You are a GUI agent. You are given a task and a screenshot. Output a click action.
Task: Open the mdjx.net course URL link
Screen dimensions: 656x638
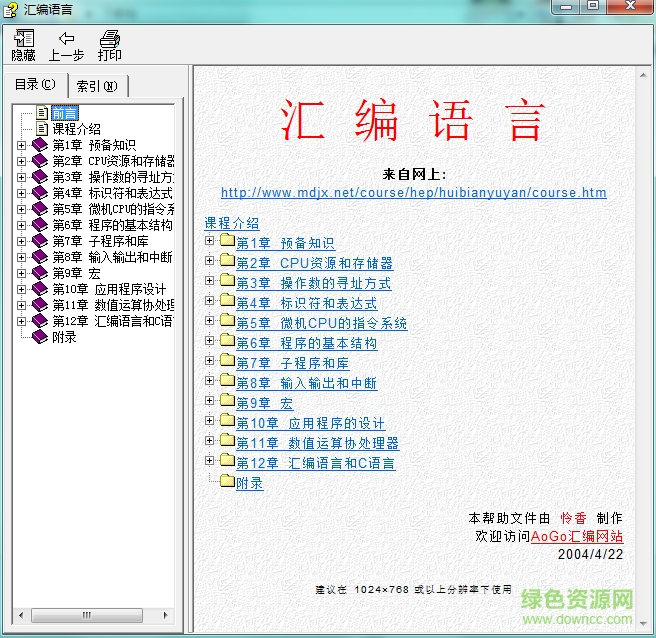pyautogui.click(x=413, y=193)
